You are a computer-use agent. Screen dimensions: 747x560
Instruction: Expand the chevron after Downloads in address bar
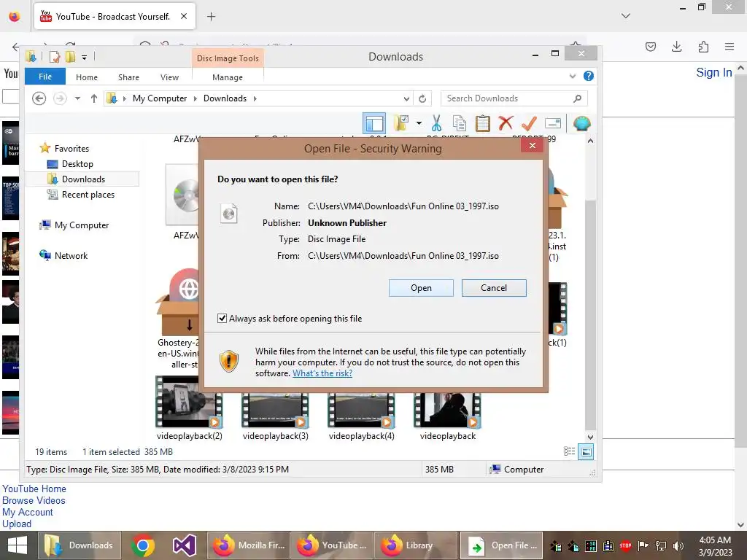click(255, 98)
